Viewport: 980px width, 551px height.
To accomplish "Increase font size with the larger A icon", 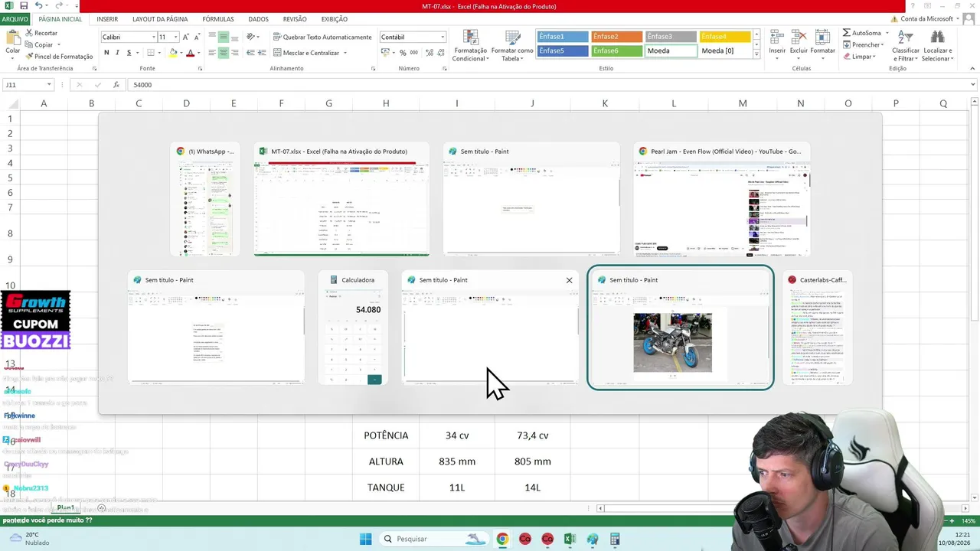I will click(187, 37).
